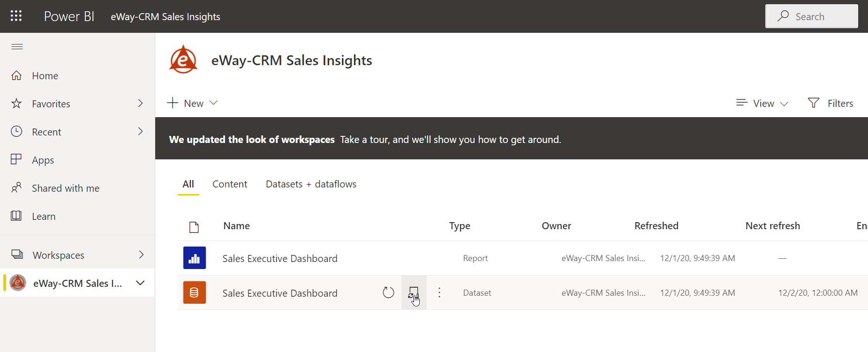
Task: Click the Home house icon
Action: tap(16, 75)
